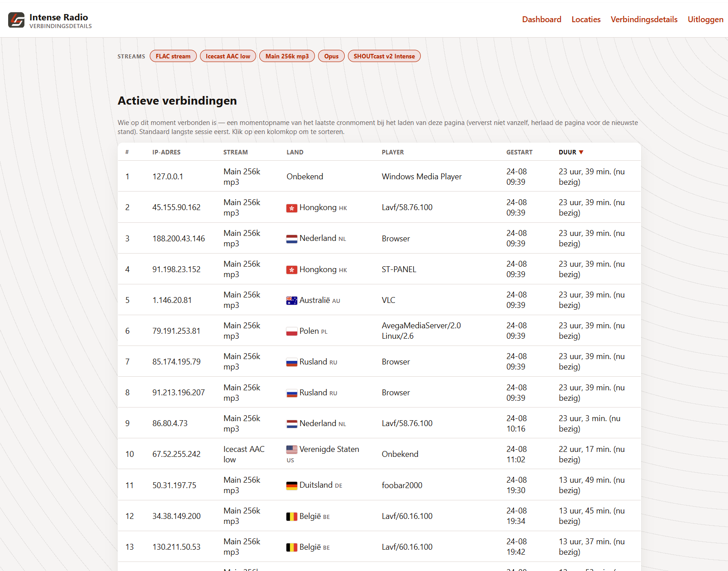
Task: Select IP address 45.155.90.162
Action: (x=176, y=207)
